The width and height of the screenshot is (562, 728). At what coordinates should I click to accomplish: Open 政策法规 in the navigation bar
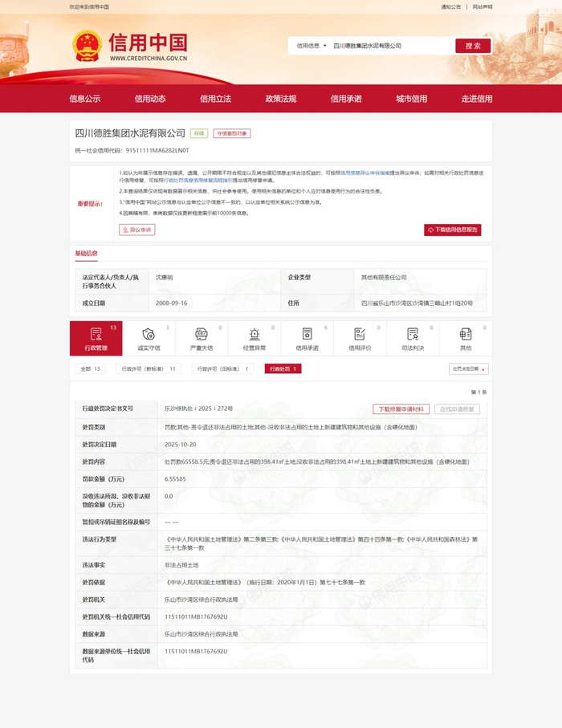pos(280,99)
